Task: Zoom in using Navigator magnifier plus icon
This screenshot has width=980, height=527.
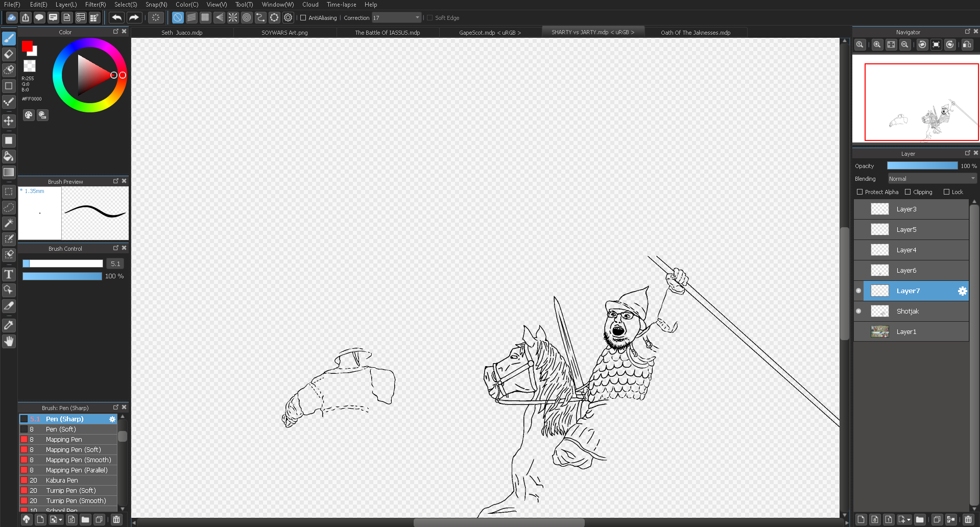Action: click(x=877, y=45)
